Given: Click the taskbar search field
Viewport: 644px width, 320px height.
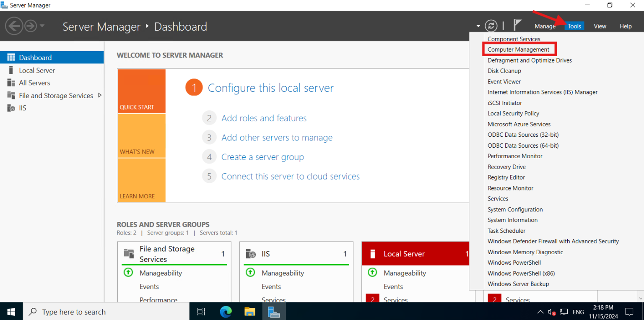Looking at the screenshot, I should (105, 312).
